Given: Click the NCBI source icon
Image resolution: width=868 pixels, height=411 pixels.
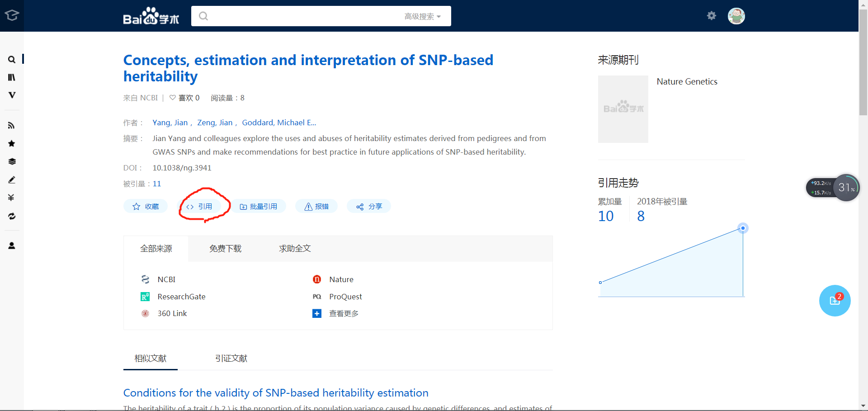Looking at the screenshot, I should tap(145, 279).
